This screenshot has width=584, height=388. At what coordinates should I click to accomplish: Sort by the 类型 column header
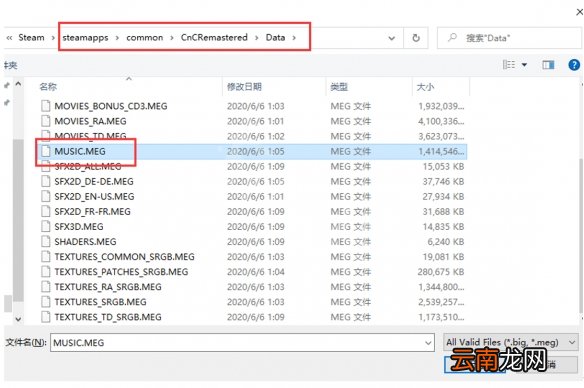click(339, 87)
